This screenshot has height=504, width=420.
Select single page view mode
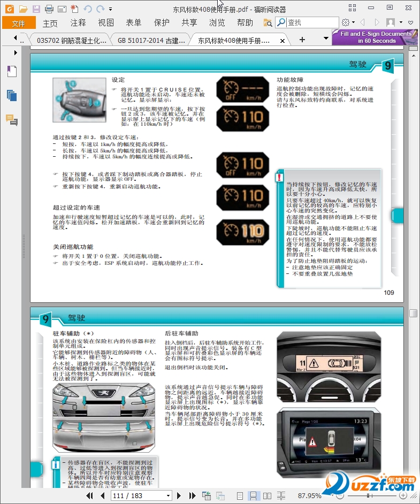coord(240,496)
